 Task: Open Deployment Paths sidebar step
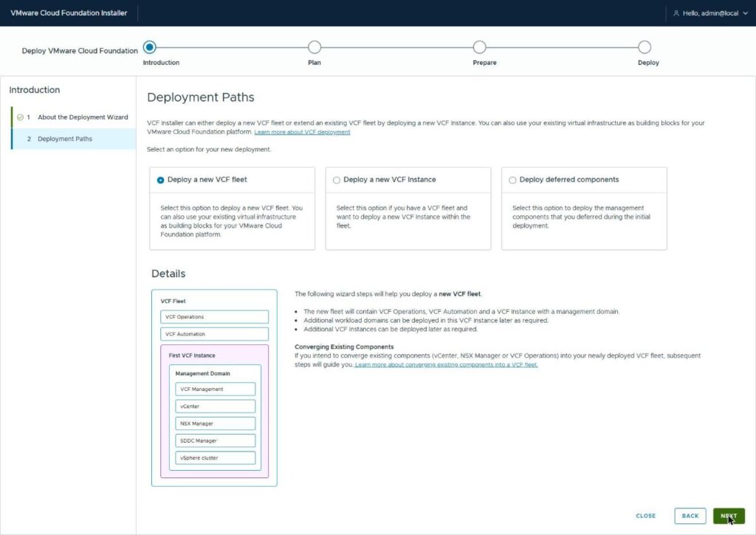pyautogui.click(x=74, y=139)
